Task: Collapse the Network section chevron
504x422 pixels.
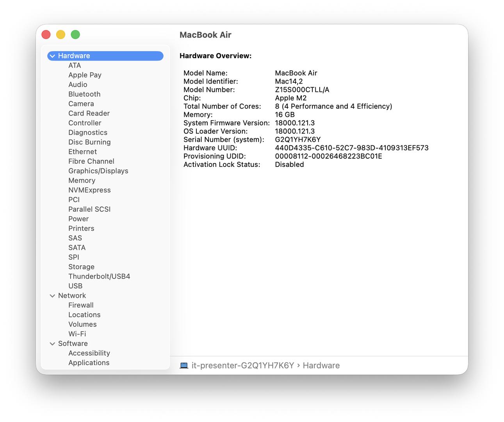Action: tap(52, 296)
